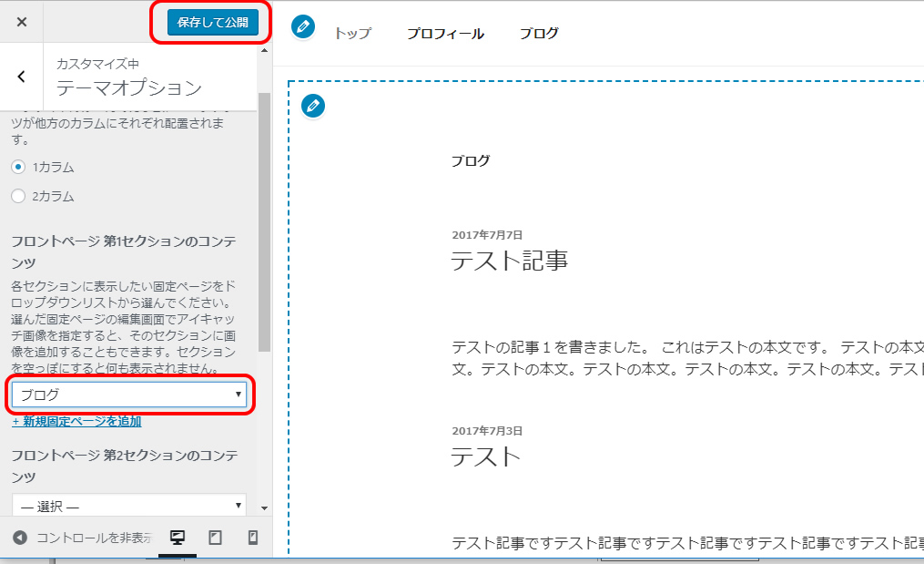924x564 pixels.
Task: Click the pencil edit icon beside navigation menu
Action: point(303,27)
